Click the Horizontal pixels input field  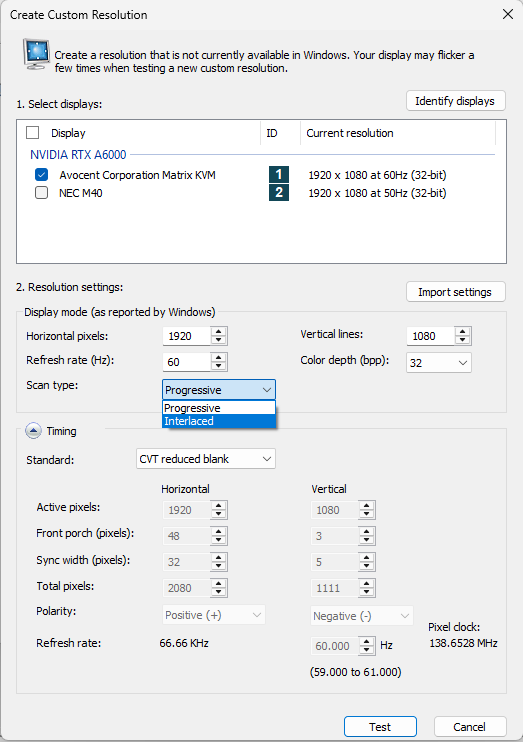(186, 336)
